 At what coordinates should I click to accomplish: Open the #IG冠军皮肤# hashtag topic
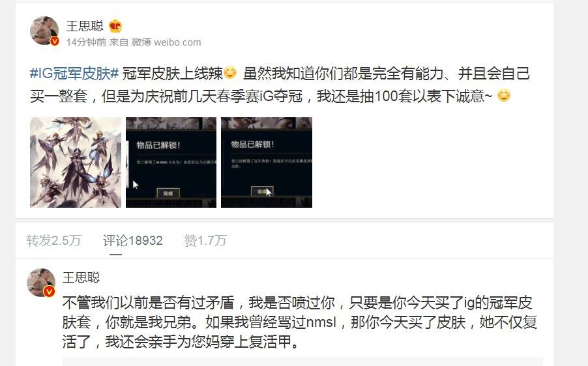tap(74, 73)
